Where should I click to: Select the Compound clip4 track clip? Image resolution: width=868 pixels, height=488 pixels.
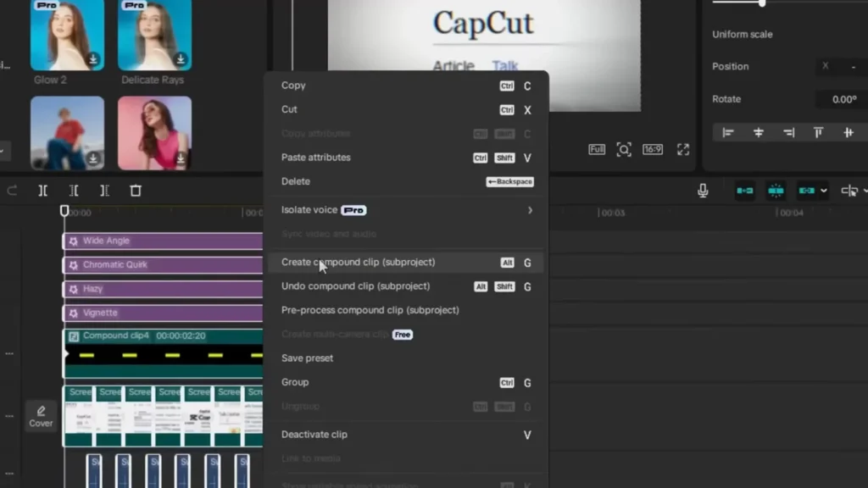(x=164, y=354)
